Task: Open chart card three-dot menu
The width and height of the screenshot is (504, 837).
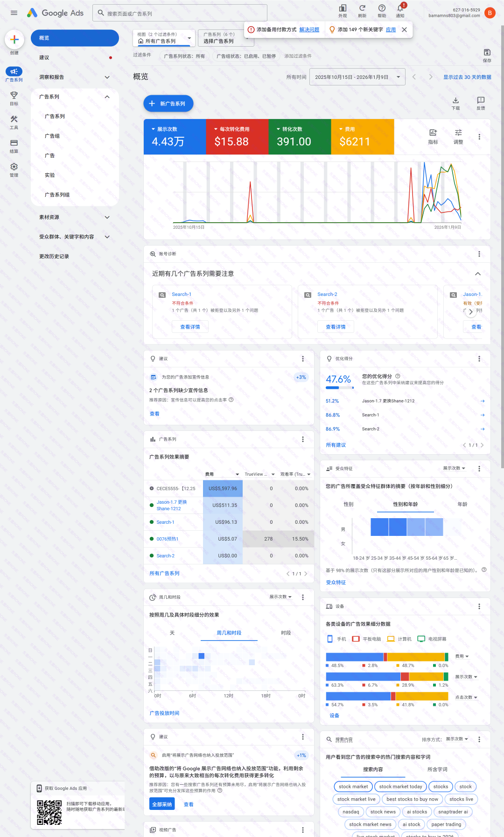Action: 479,137
